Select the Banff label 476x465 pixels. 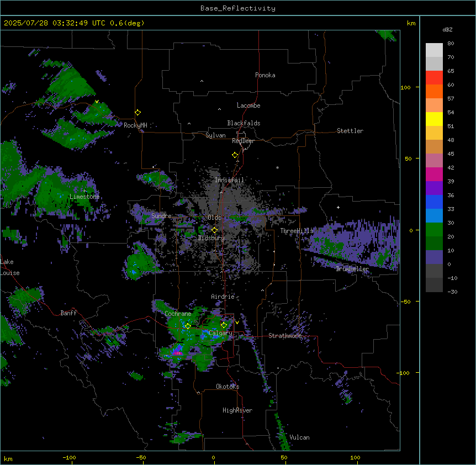[68, 313]
